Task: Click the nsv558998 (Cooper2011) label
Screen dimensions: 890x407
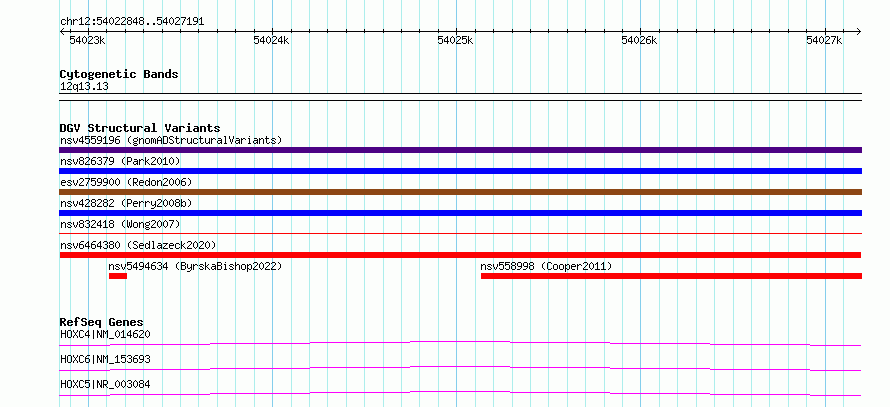Action: point(546,266)
